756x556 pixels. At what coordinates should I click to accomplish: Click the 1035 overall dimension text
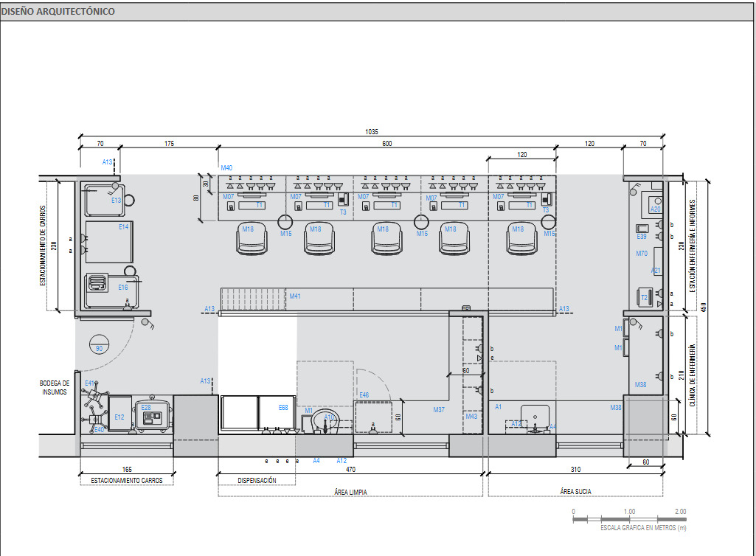pyautogui.click(x=372, y=132)
